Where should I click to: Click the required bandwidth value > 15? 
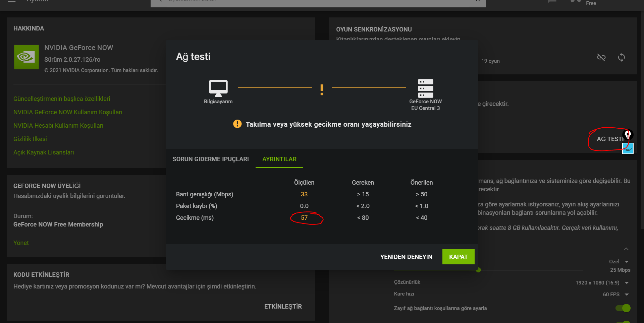coord(363,194)
